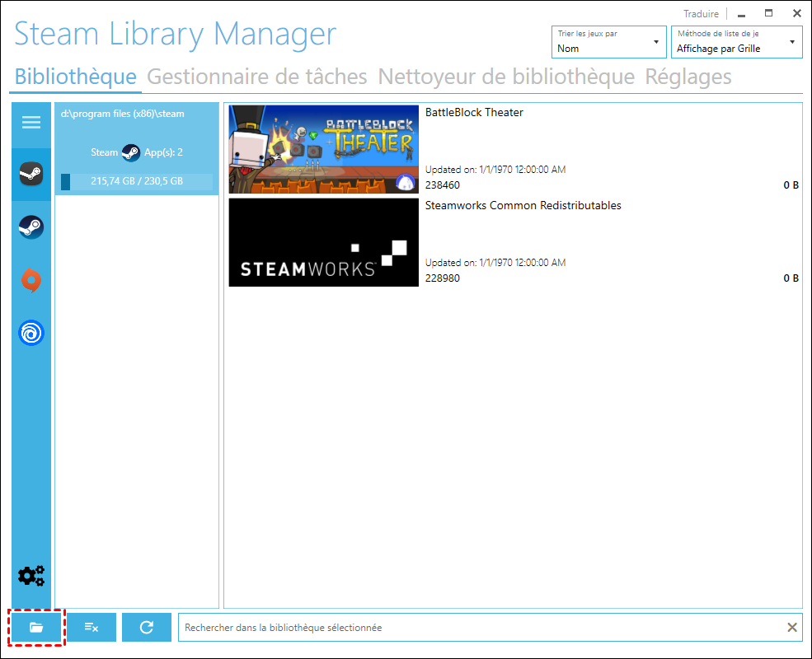Close the Steam Library Manager window
The image size is (812, 659).
(x=797, y=13)
